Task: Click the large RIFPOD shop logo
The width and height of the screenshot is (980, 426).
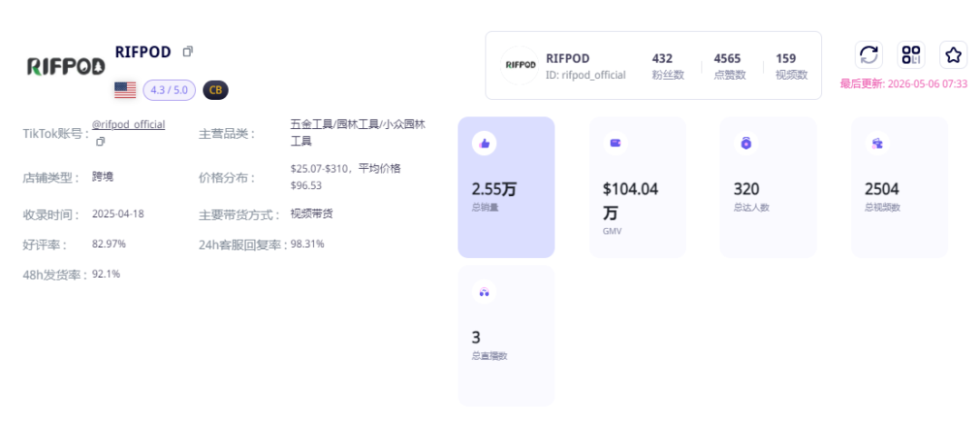Action: click(x=66, y=66)
